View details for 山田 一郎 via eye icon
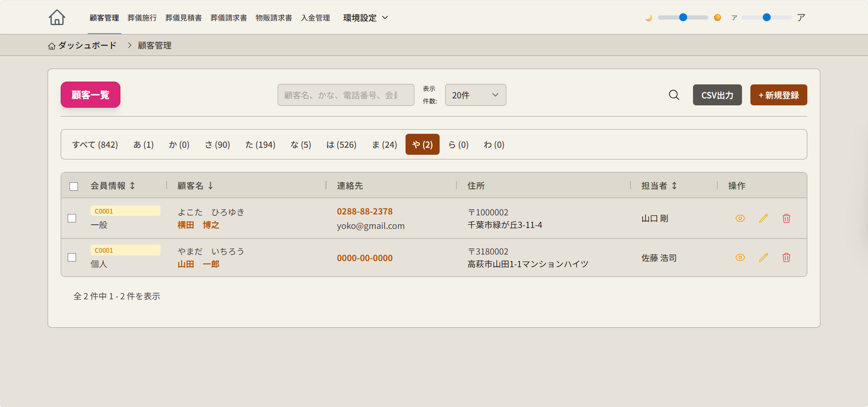The width and height of the screenshot is (868, 407). click(x=740, y=257)
